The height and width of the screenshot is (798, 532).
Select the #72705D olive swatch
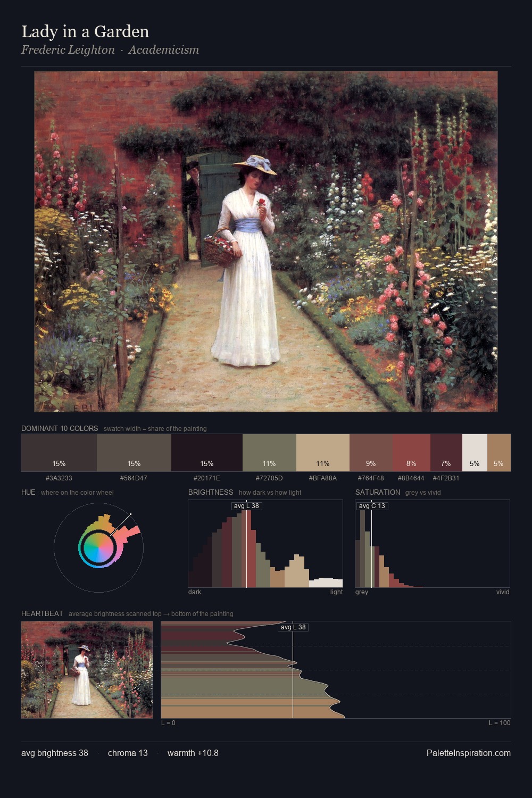tap(269, 453)
